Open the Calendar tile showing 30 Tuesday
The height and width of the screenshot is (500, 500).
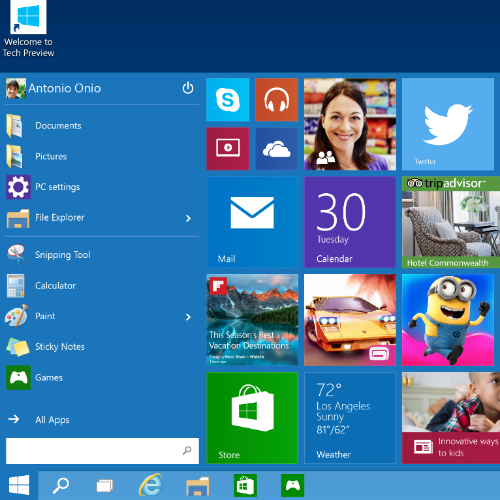click(x=350, y=222)
